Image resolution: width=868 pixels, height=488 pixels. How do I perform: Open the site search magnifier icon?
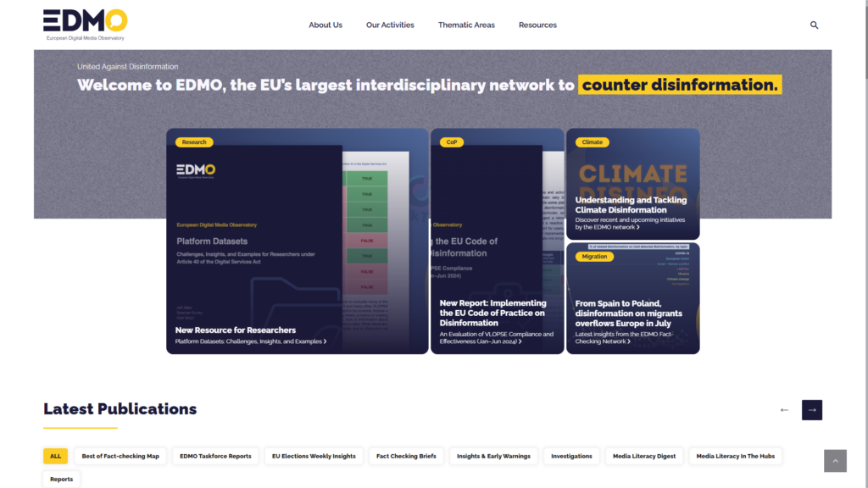(814, 25)
